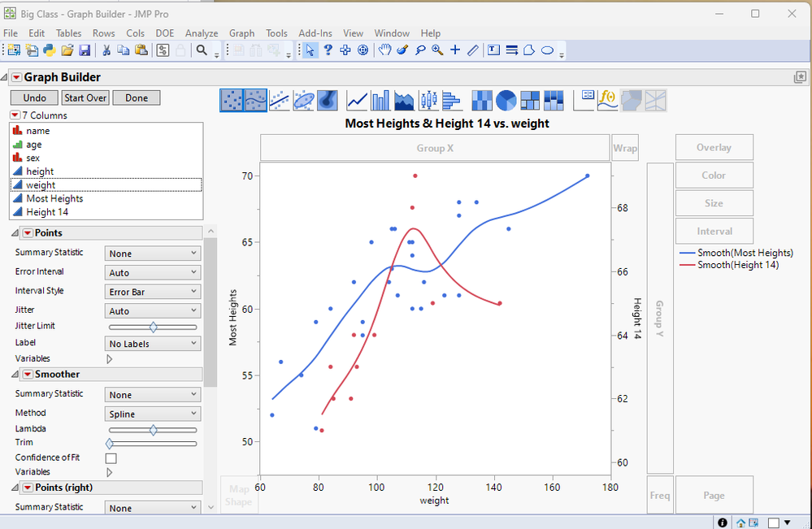The image size is (812, 529).
Task: Click the Wrap drop zone
Action: [625, 148]
